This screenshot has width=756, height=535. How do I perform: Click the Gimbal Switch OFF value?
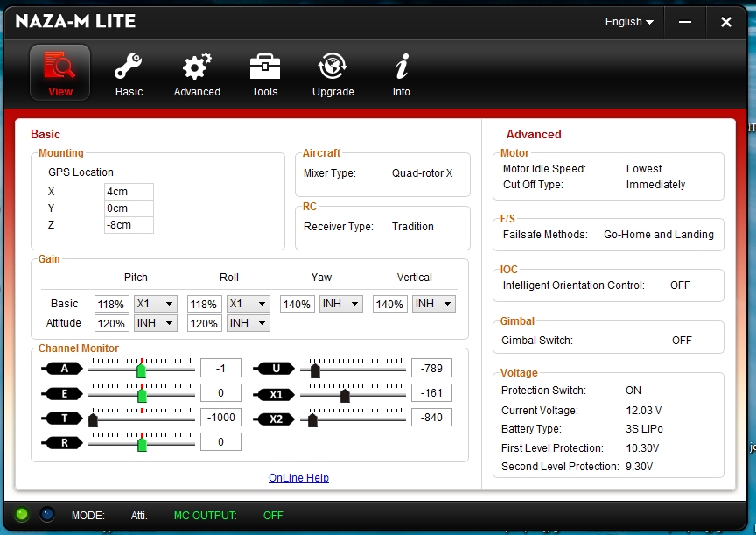point(682,341)
